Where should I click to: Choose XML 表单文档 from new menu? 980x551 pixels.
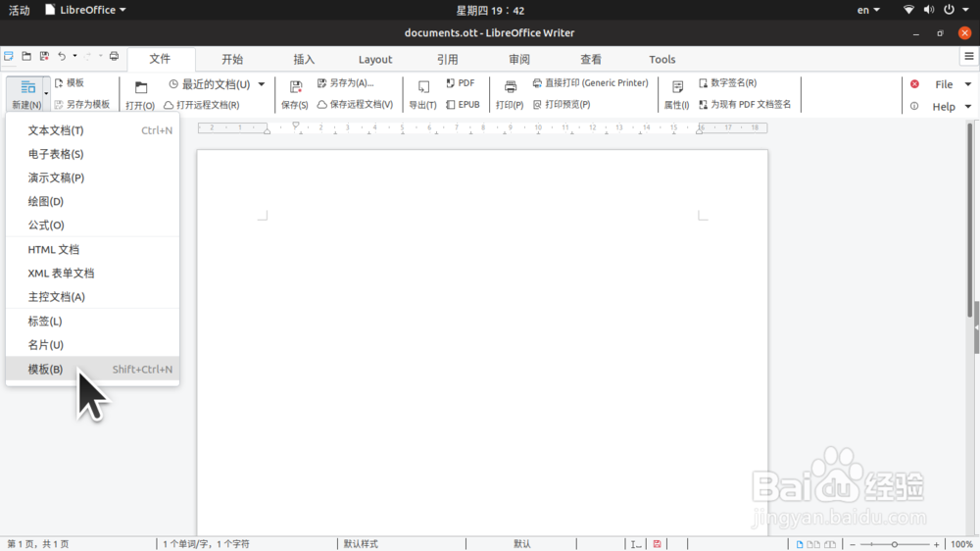coord(92,274)
